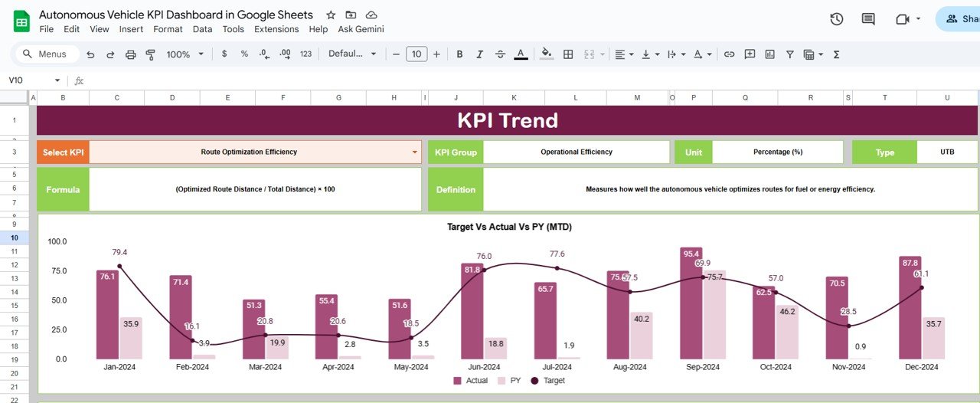Star this spreadsheet document
The image size is (980, 403).
331,15
